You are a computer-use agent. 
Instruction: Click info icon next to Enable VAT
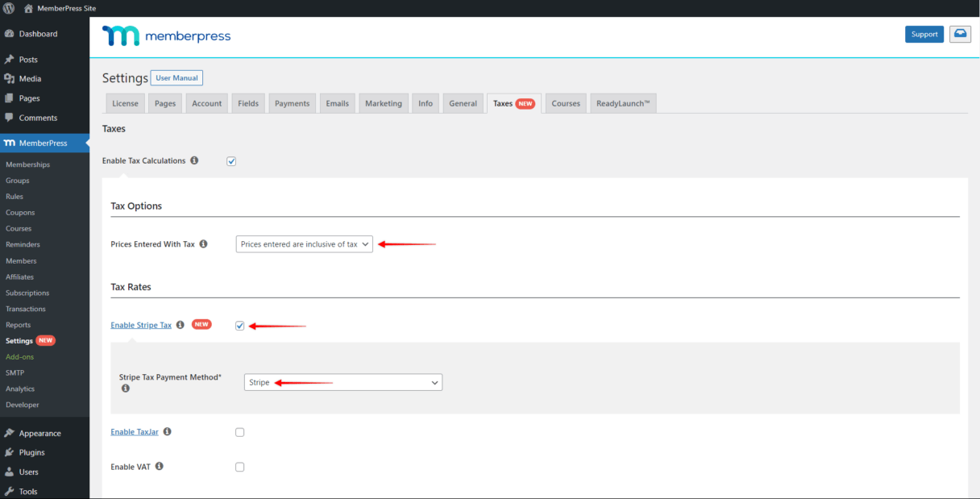pos(159,466)
